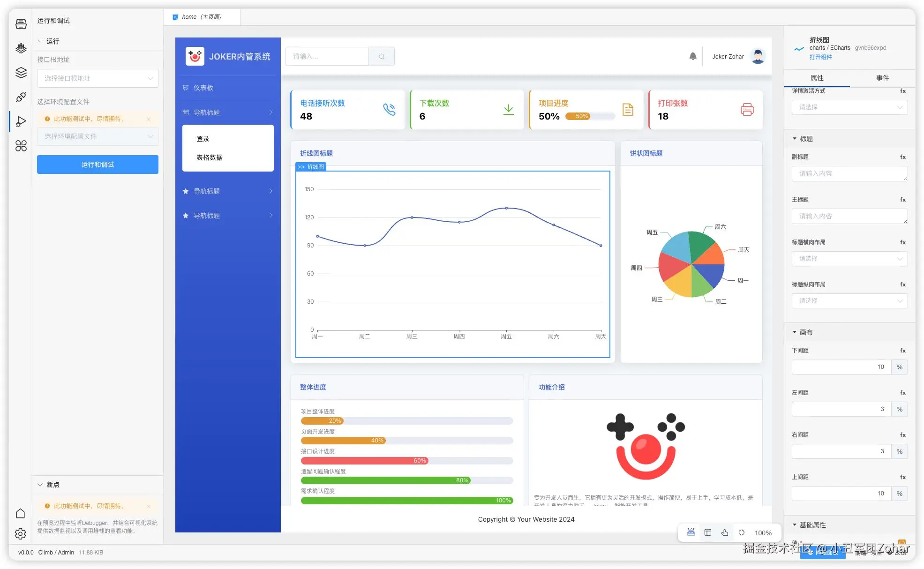Screen dimensions: 924x569
Task: Click the 打开组件 link
Action: [x=820, y=57]
